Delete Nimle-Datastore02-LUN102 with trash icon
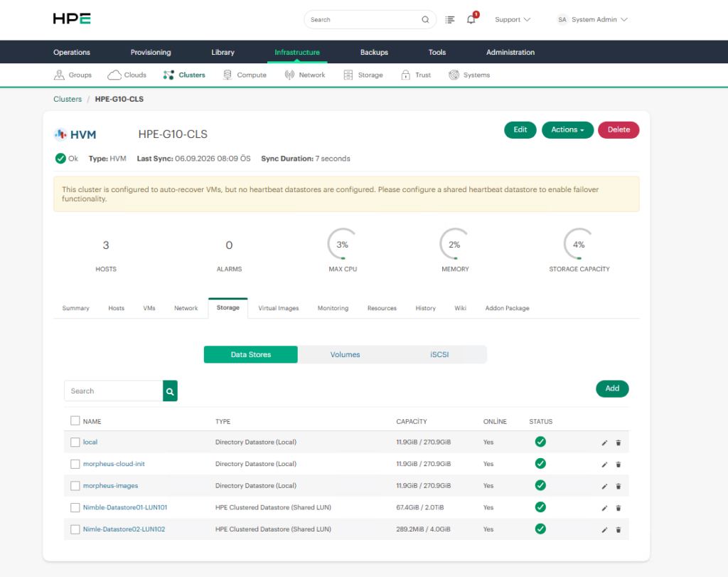The width and height of the screenshot is (728, 577). (619, 530)
